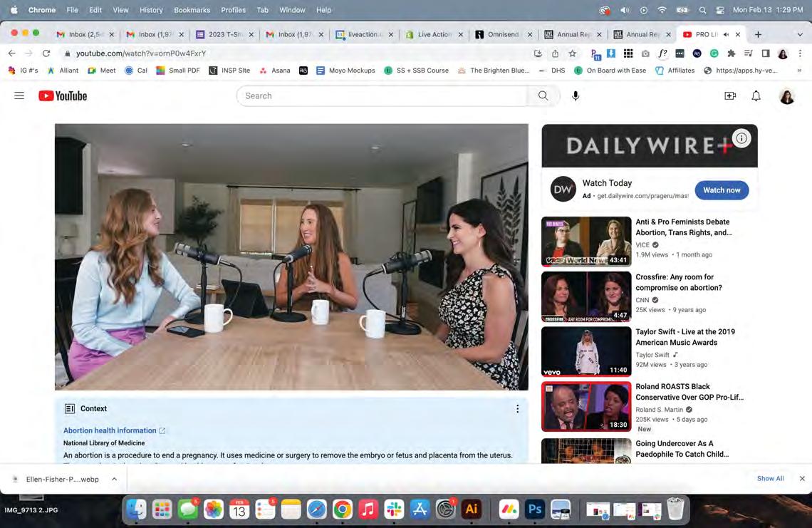
Task: Open Context panel three-dot options
Action: [x=517, y=409]
